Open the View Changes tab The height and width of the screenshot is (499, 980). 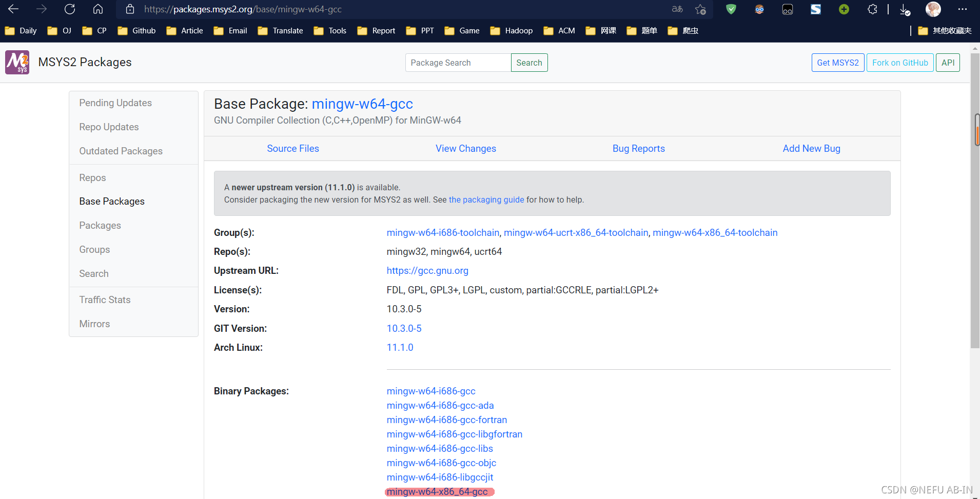tap(466, 148)
